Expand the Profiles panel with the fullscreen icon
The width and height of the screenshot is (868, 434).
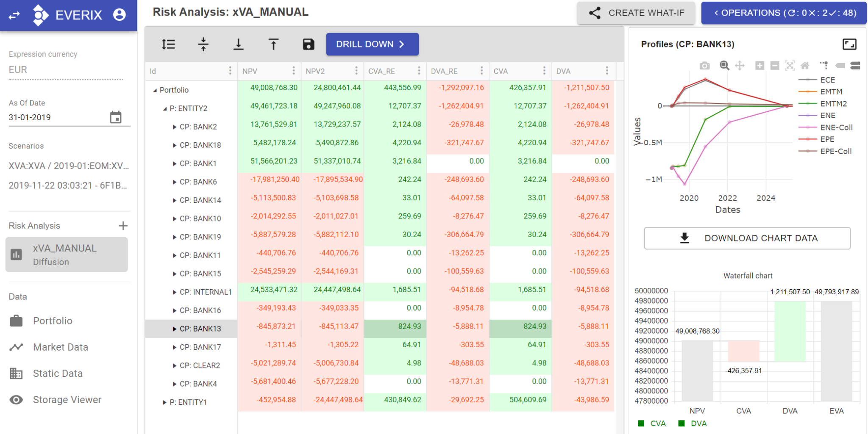point(850,44)
